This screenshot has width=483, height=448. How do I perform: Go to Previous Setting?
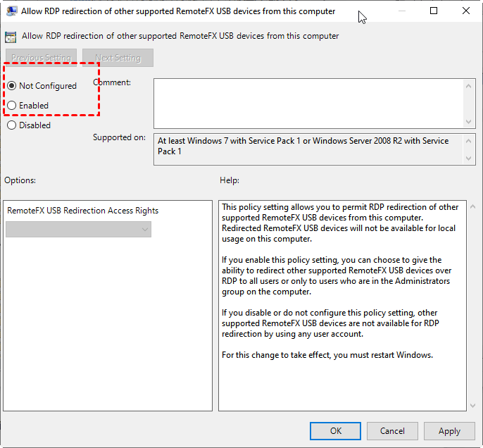(x=42, y=58)
